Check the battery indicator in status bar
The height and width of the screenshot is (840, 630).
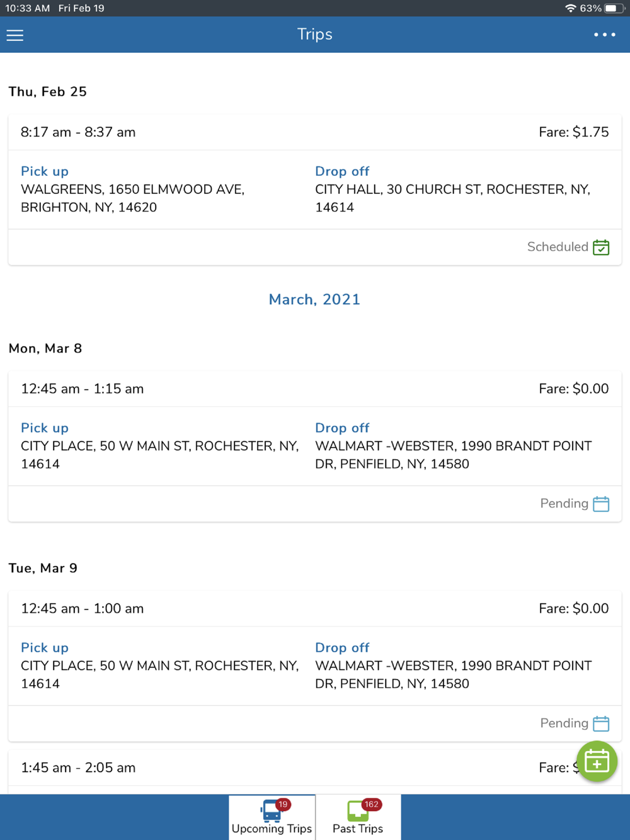click(614, 8)
